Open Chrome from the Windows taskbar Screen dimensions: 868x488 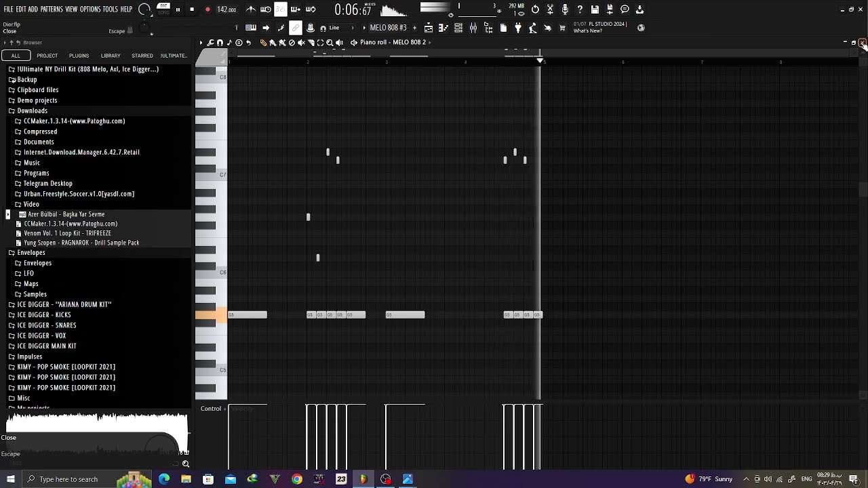click(297, 479)
